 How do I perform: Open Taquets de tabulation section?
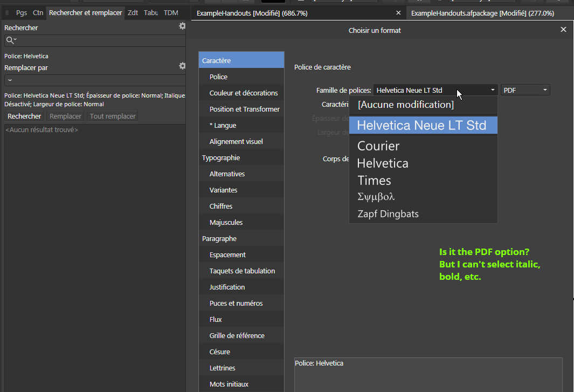tap(241, 271)
